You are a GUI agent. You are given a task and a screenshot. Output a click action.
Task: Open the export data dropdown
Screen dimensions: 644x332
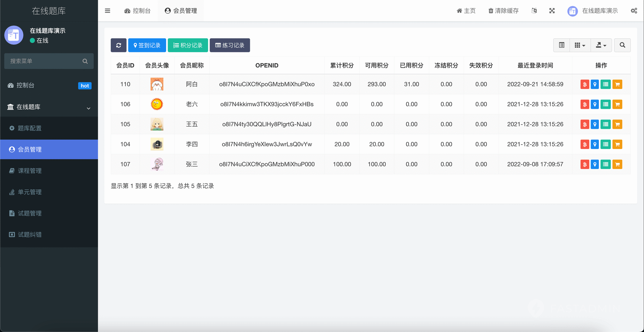pyautogui.click(x=601, y=45)
